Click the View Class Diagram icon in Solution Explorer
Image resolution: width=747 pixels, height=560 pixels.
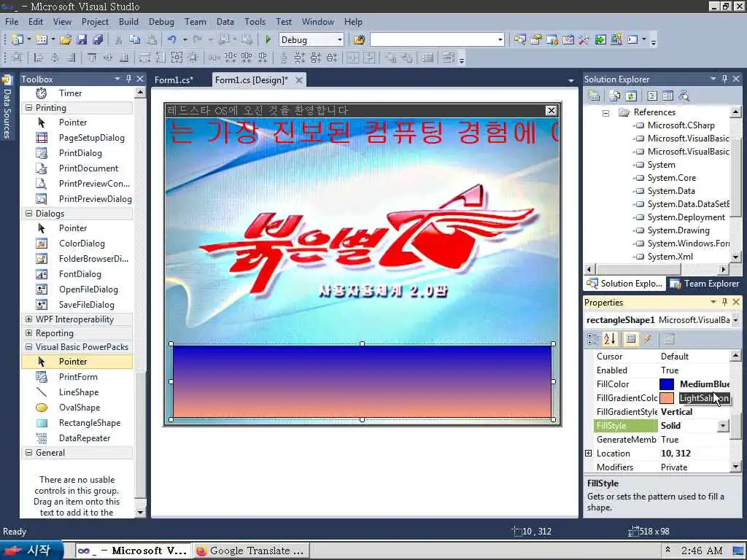pos(684,96)
